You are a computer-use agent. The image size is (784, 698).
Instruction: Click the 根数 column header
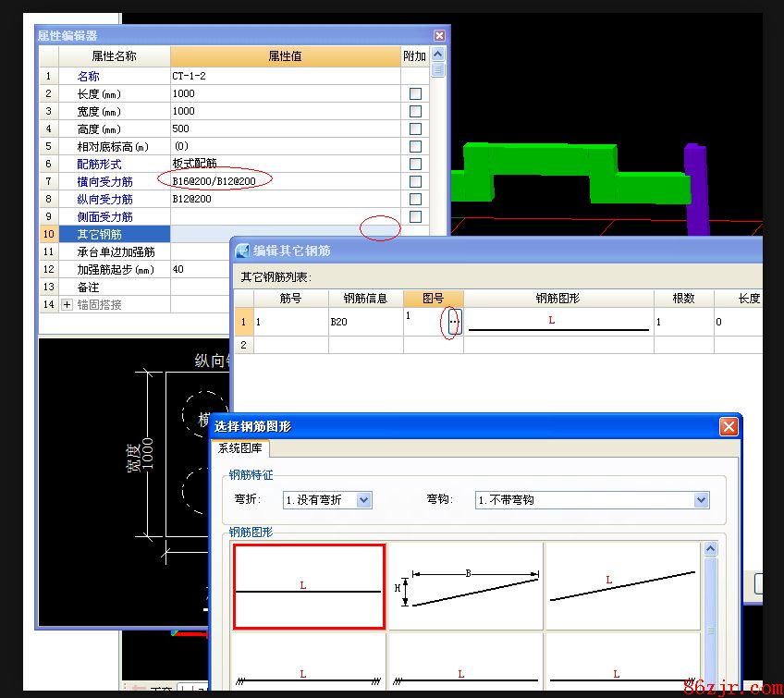[682, 299]
